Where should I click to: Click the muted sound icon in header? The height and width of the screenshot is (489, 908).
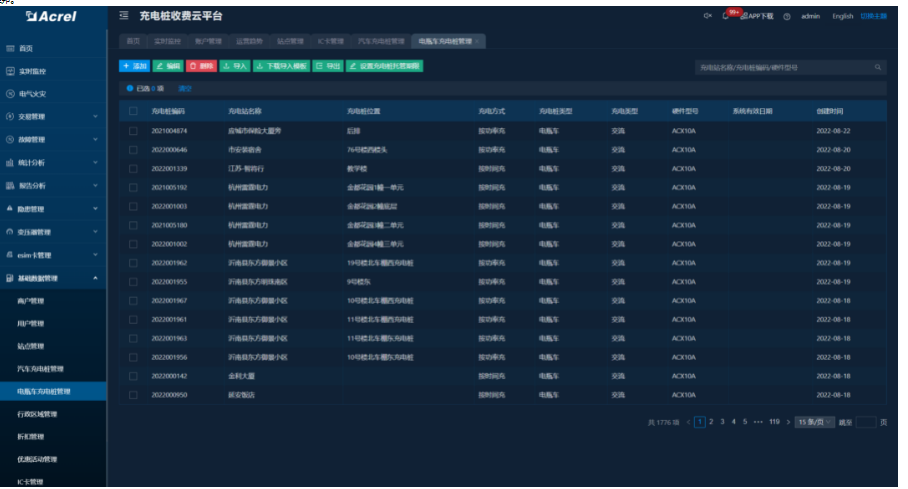708,16
